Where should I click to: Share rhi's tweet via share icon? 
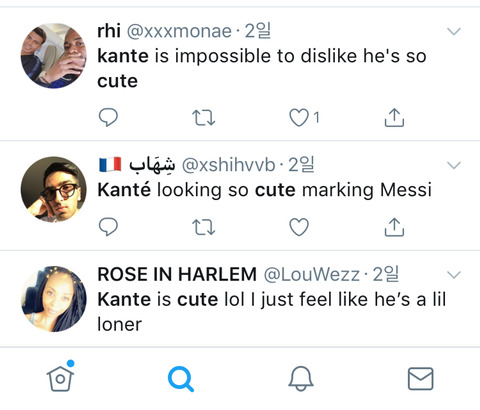point(394,117)
